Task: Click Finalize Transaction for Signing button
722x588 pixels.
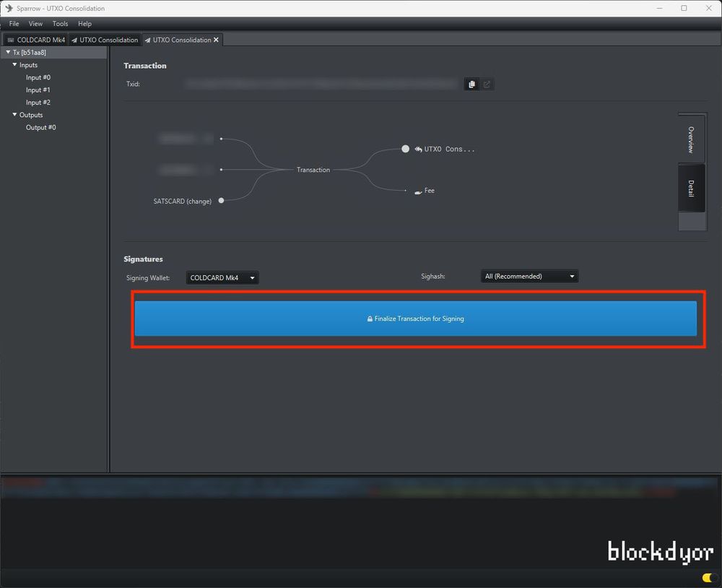Action: pyautogui.click(x=416, y=319)
